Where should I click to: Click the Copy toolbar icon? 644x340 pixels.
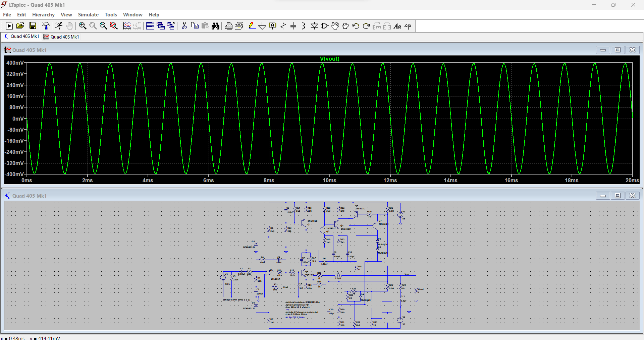tap(195, 26)
